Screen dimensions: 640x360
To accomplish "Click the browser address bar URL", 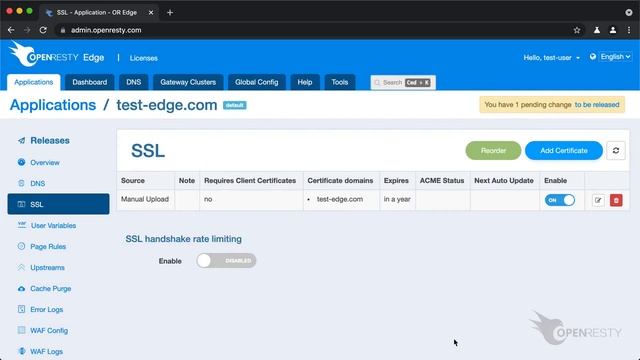I will click(x=106, y=30).
